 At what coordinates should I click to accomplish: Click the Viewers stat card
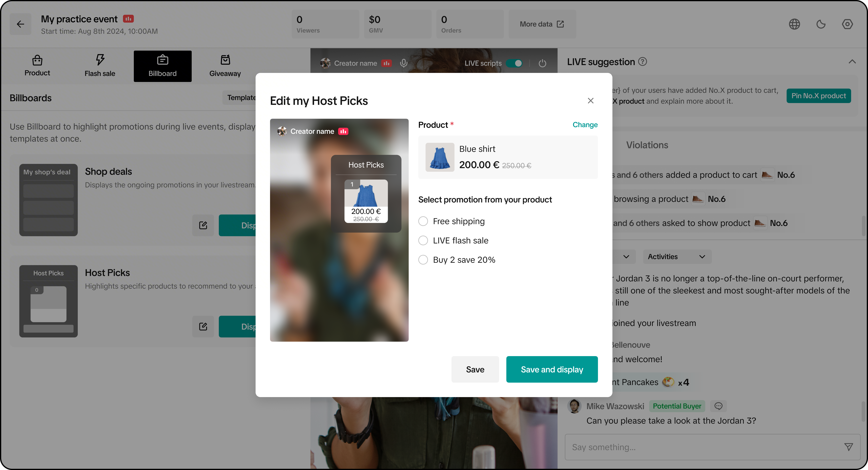pos(325,24)
